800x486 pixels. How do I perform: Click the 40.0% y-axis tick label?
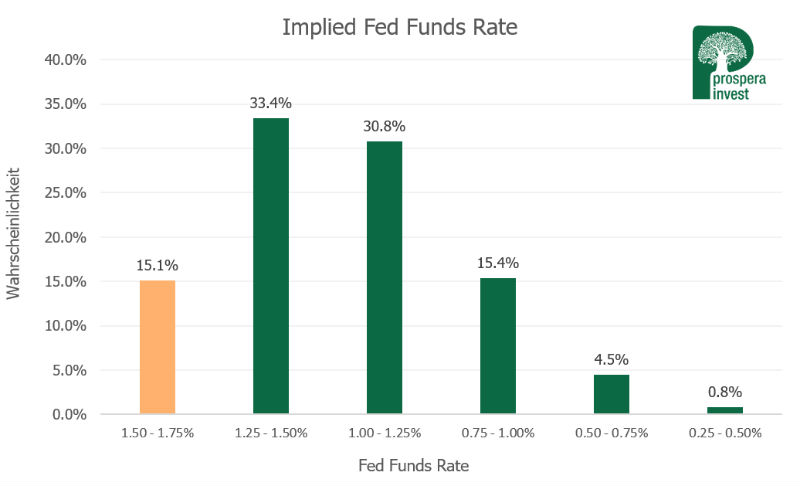67,60
